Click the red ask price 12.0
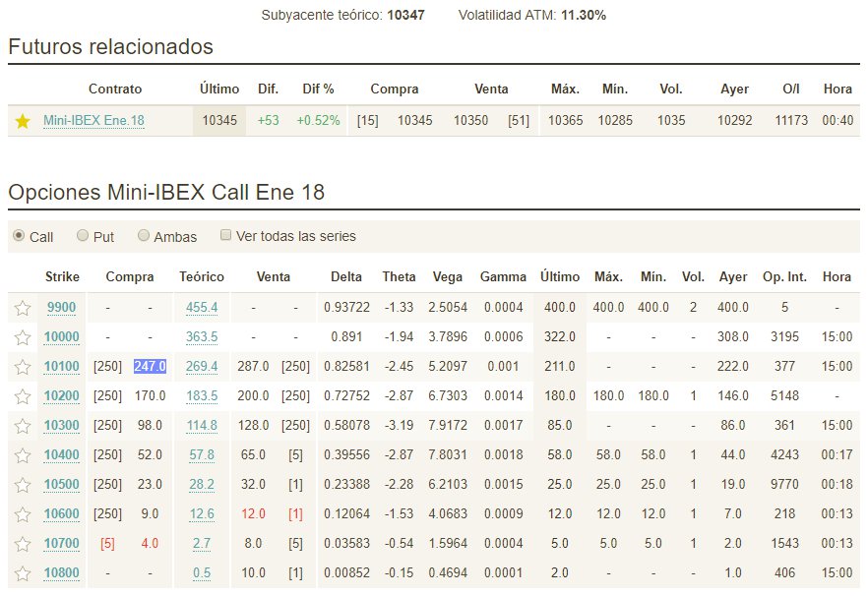The image size is (868, 596). [253, 513]
